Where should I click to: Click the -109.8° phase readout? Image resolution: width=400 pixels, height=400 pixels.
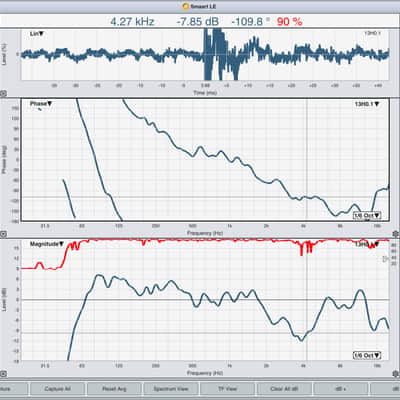250,22
